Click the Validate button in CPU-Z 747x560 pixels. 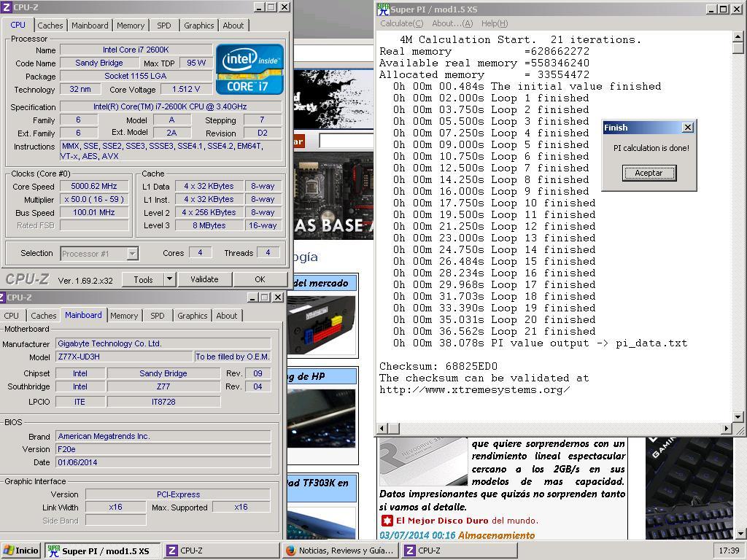(x=204, y=279)
